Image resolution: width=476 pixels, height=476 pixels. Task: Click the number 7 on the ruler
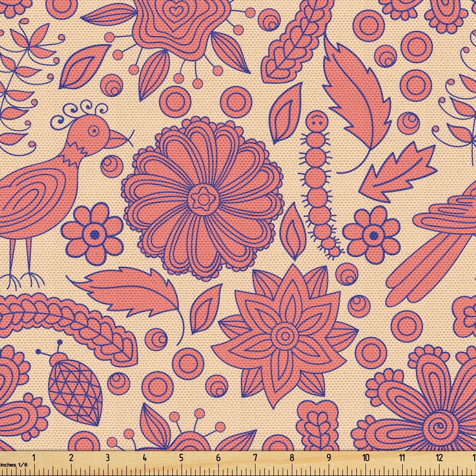pos(255,458)
